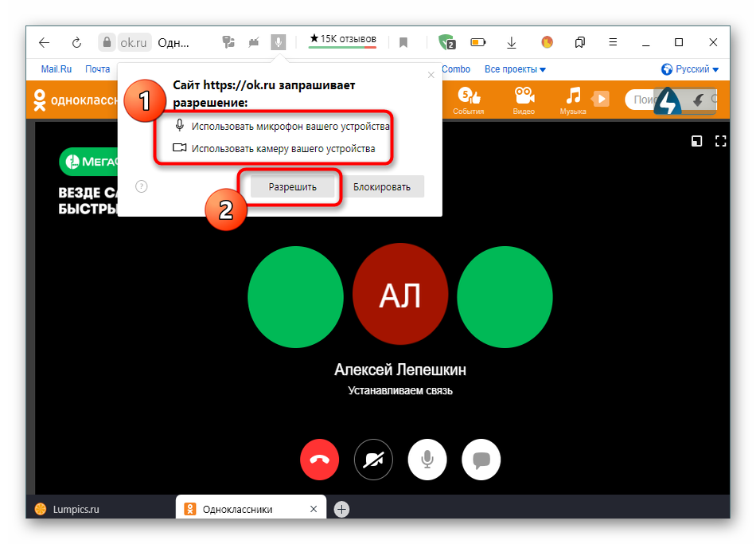Hang up with the red end call button

pos(320,459)
